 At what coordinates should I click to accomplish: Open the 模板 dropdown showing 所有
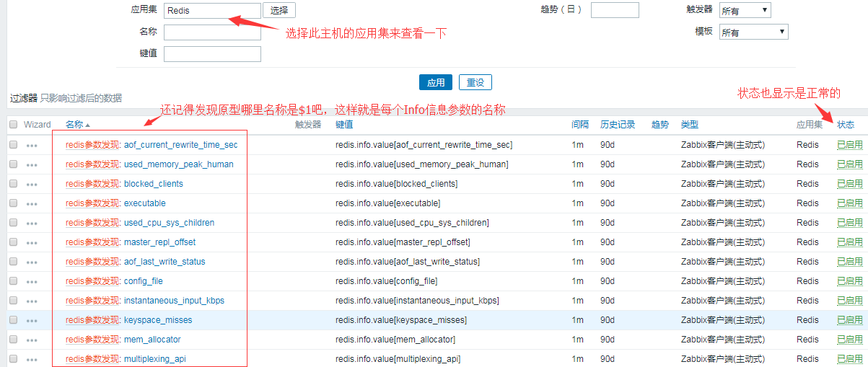click(753, 32)
